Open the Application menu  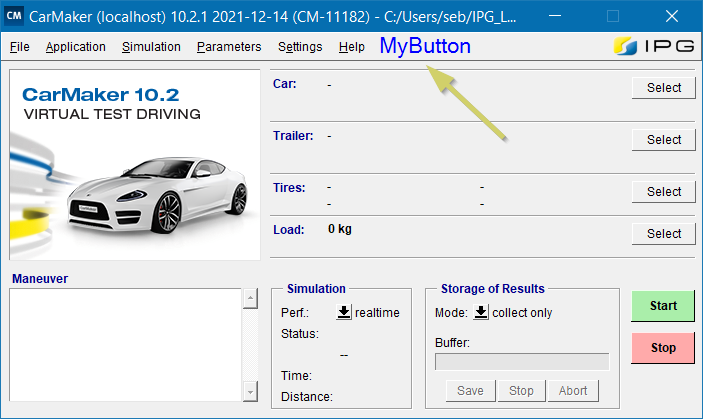point(75,47)
